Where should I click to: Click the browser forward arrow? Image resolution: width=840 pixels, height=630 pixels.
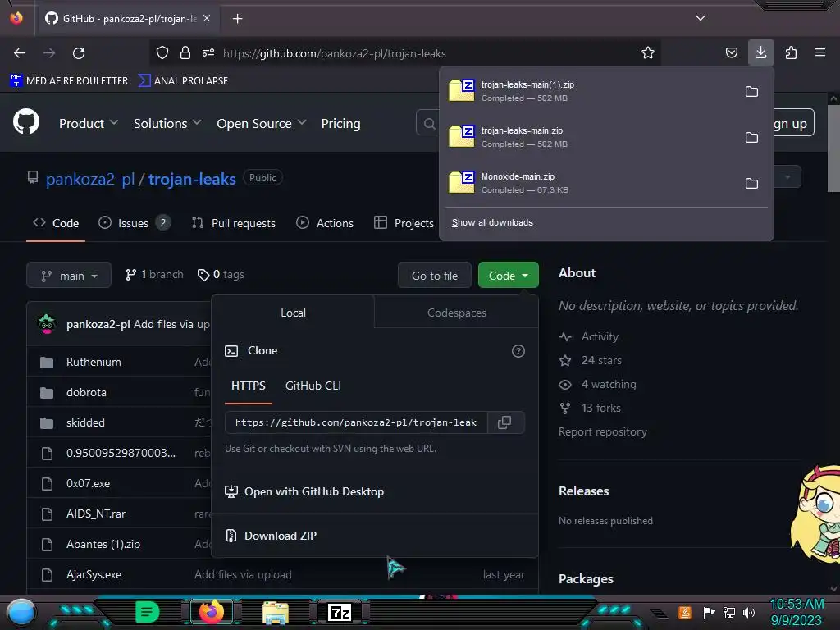[49, 53]
